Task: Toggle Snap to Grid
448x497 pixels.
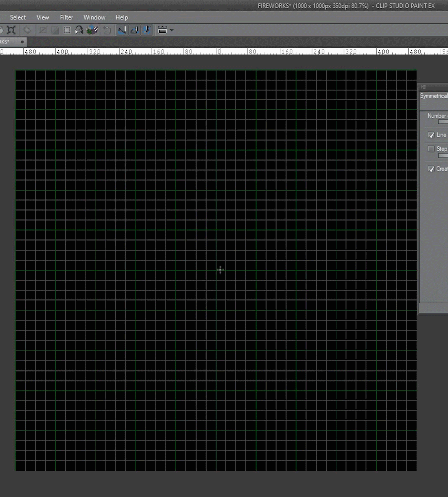Action: [147, 30]
